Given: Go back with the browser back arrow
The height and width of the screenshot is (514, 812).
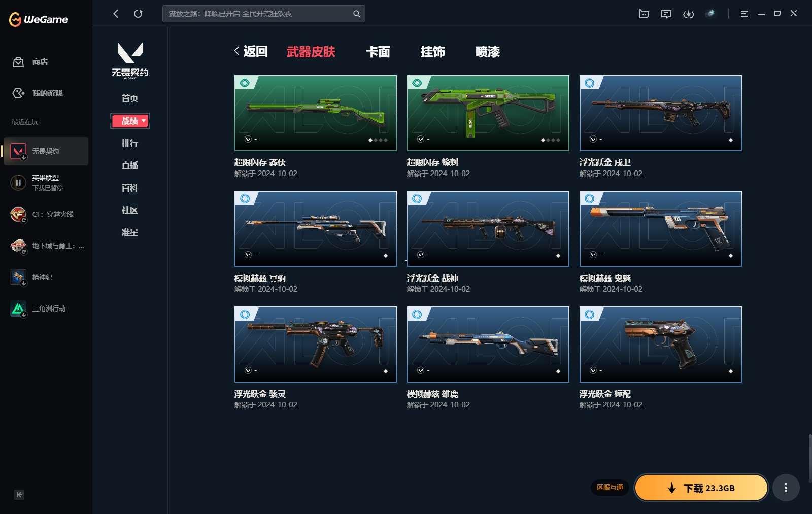Looking at the screenshot, I should (x=116, y=14).
